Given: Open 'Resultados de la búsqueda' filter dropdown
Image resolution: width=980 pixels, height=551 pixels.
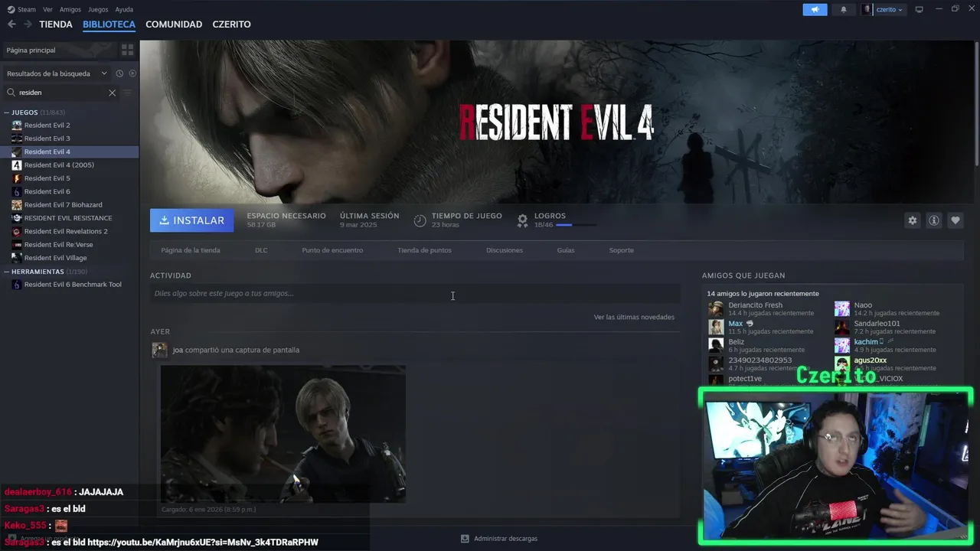Looking at the screenshot, I should pos(57,73).
